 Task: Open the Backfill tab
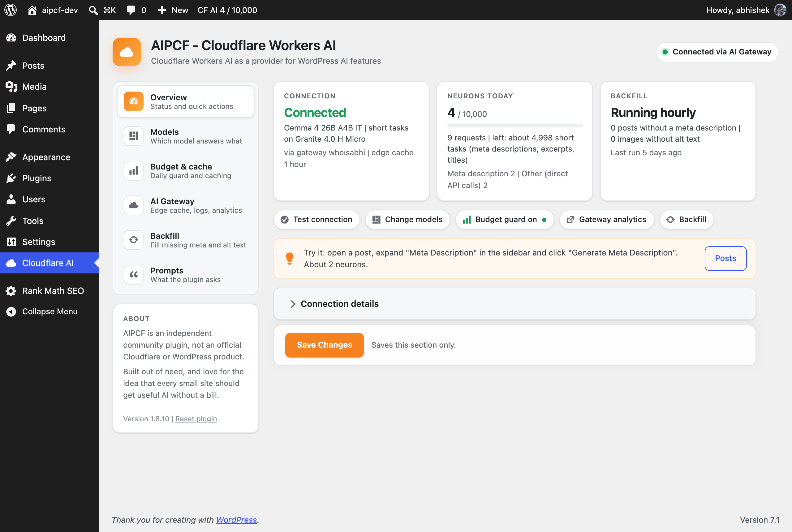tap(186, 240)
